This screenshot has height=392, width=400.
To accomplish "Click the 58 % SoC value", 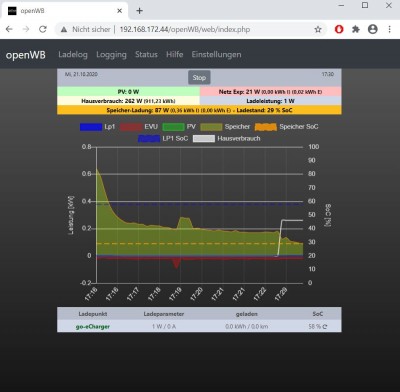I will point(314,327).
